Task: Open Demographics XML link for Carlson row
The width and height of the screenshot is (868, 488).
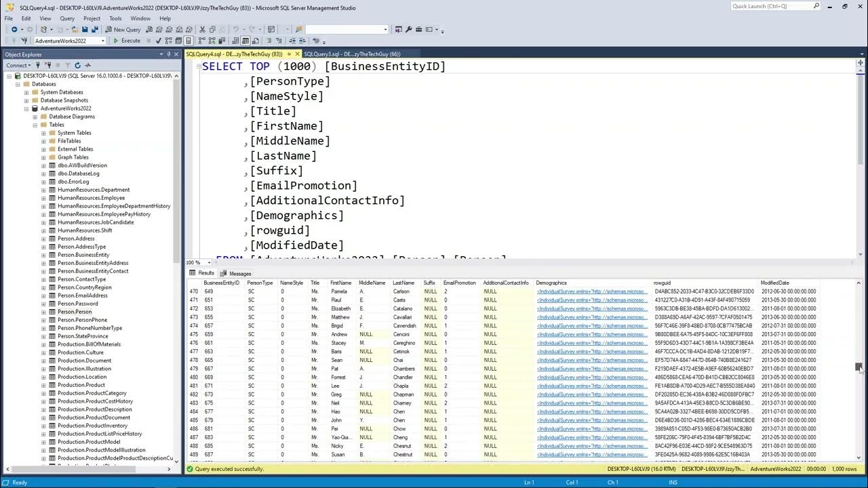Action: click(592, 291)
